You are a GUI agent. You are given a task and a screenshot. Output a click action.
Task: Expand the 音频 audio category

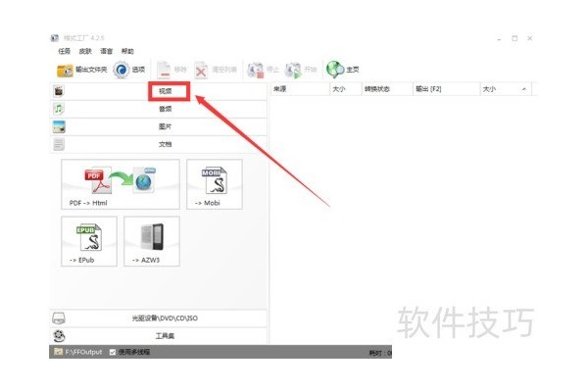pos(158,109)
